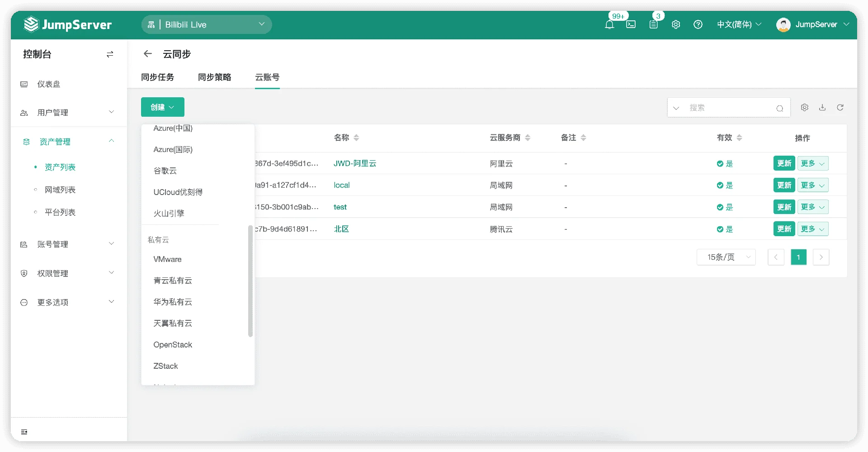Open the web terminal icon
The width and height of the screenshot is (868, 452).
631,24
